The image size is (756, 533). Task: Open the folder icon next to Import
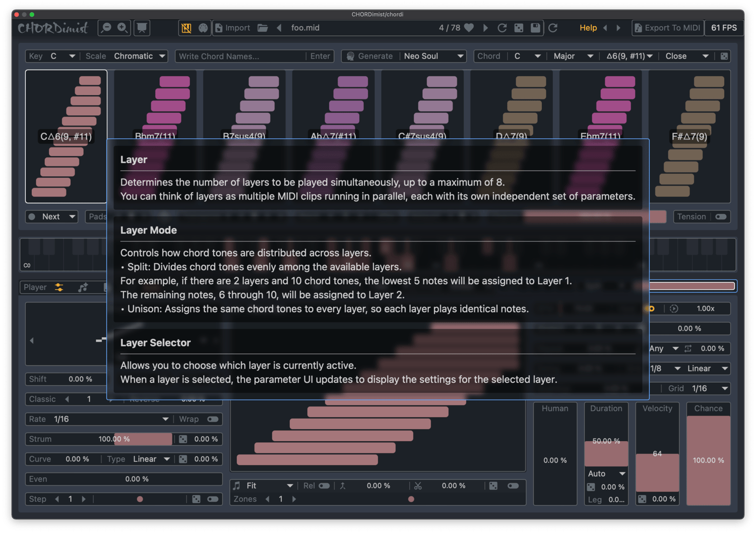click(x=263, y=28)
